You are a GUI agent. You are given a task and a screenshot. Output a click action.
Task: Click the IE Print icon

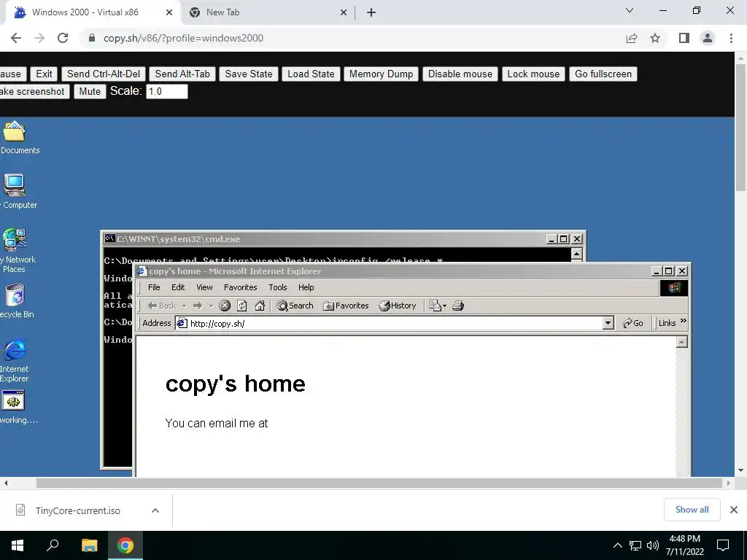point(458,306)
